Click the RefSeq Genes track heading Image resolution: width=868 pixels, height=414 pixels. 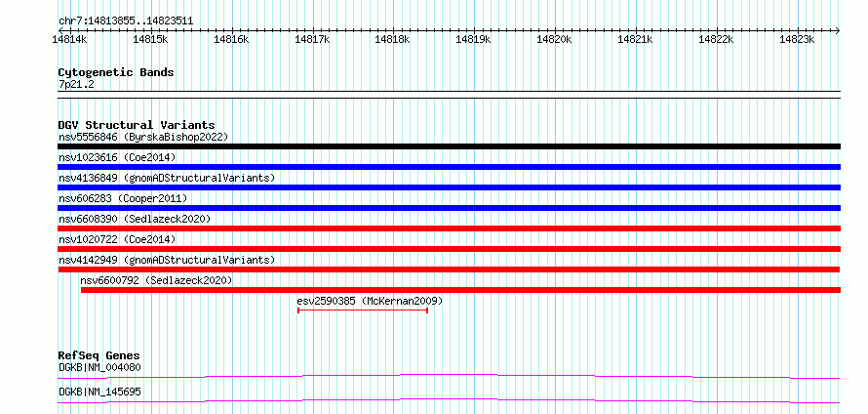[99, 355]
